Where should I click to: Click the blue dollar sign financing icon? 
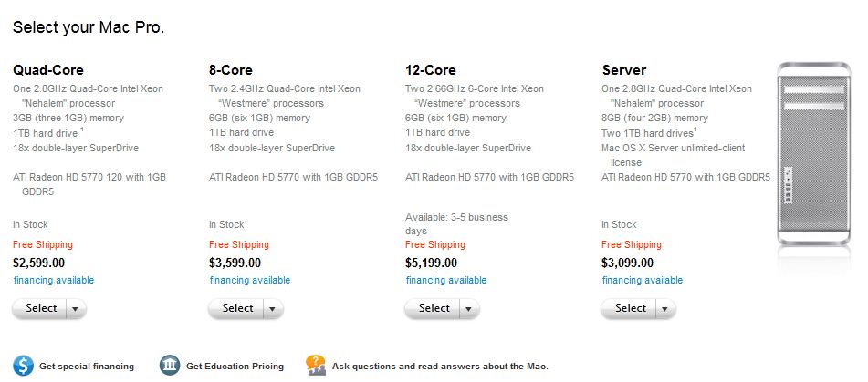23,366
